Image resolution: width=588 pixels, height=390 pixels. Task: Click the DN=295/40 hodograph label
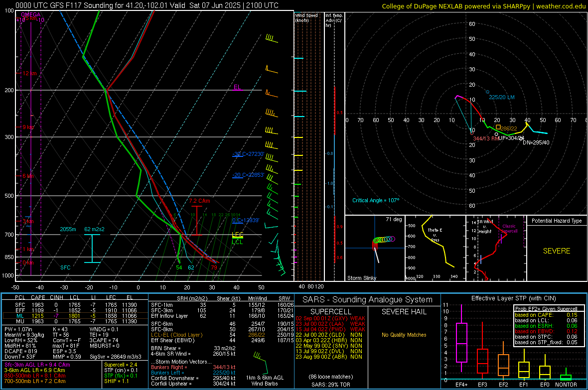[536, 142]
